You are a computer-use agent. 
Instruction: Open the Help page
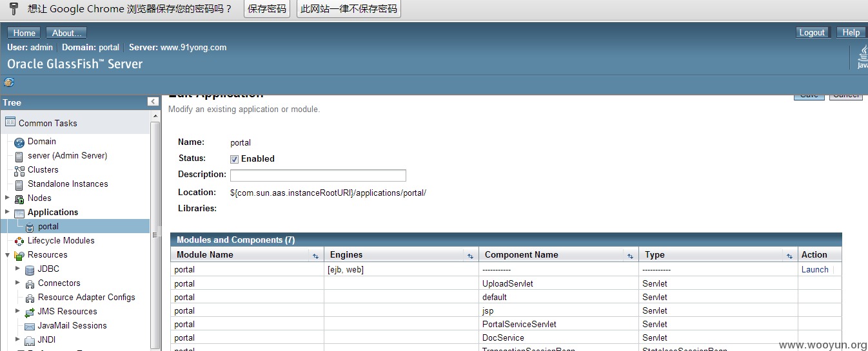[851, 32]
